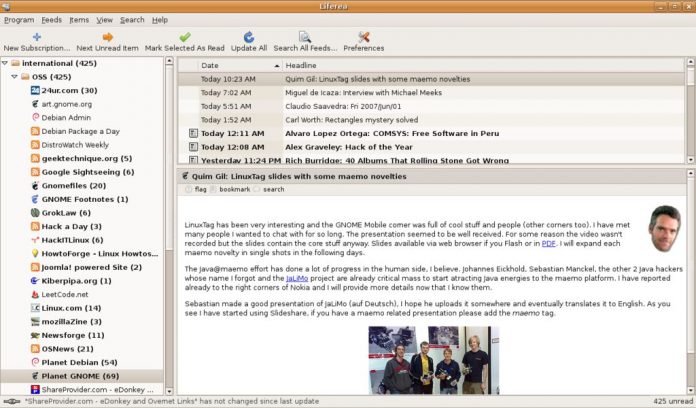Click the Headline column header
This screenshot has height=408, width=696.
point(483,65)
